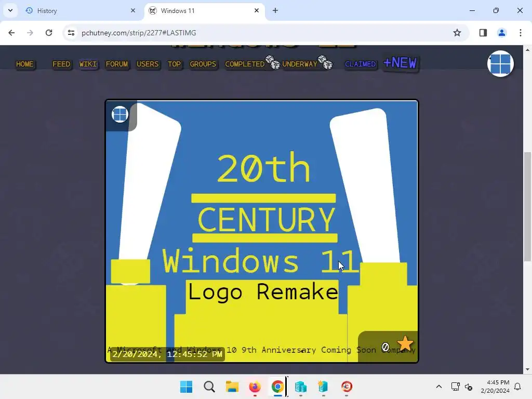Click the panel timestamp 2/20/2024, 12:45:52 PM
532x399 pixels.
pos(167,354)
